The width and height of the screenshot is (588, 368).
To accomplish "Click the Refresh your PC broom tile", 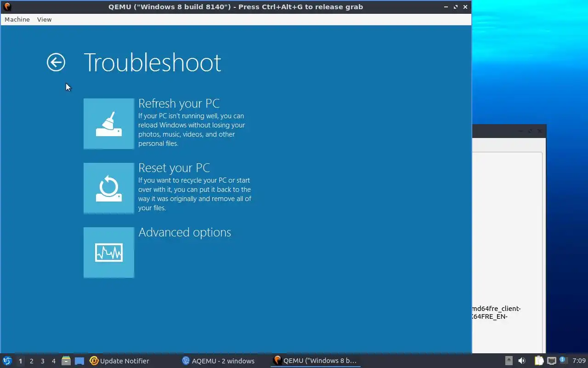I will point(109,124).
